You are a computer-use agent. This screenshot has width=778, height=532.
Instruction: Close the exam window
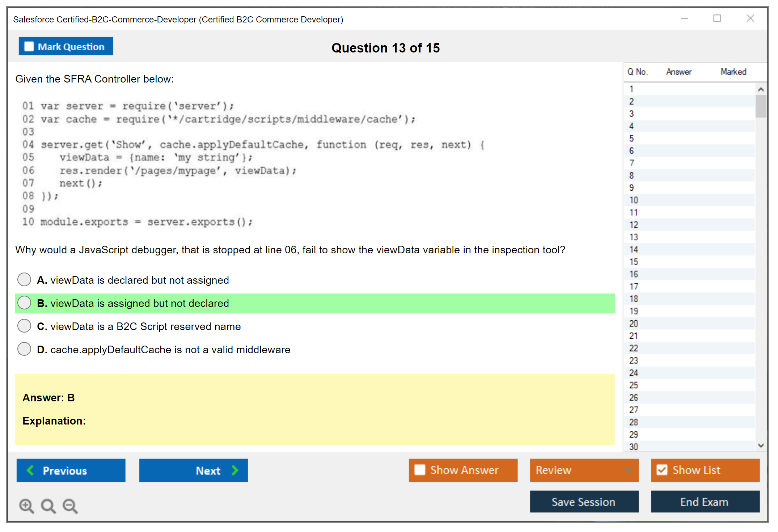point(750,18)
